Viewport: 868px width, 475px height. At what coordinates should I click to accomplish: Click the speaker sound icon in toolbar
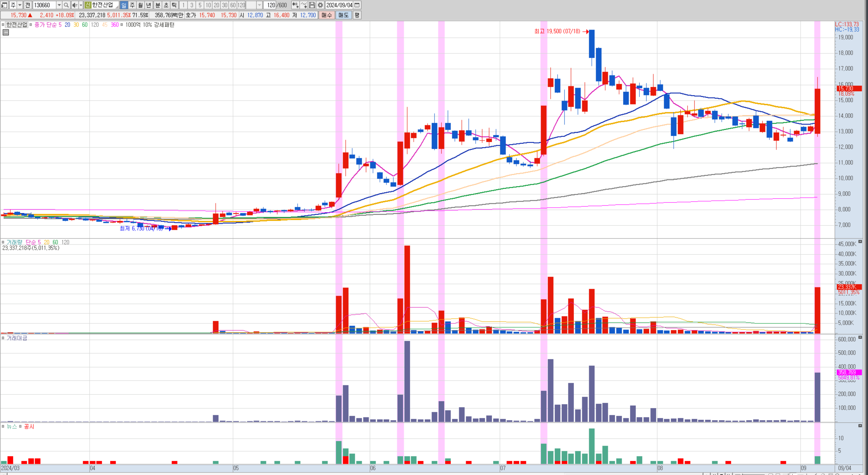75,5
